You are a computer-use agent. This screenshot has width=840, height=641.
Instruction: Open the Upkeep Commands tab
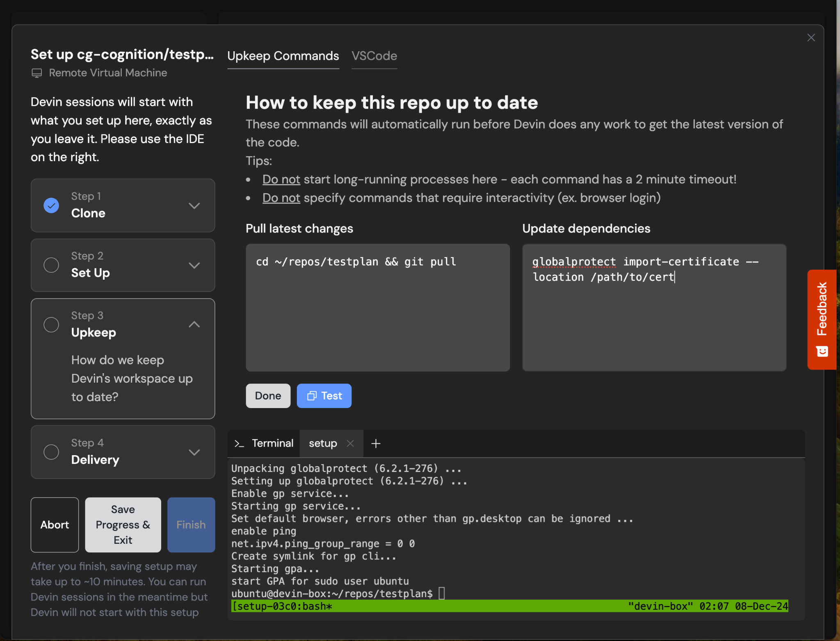point(283,56)
